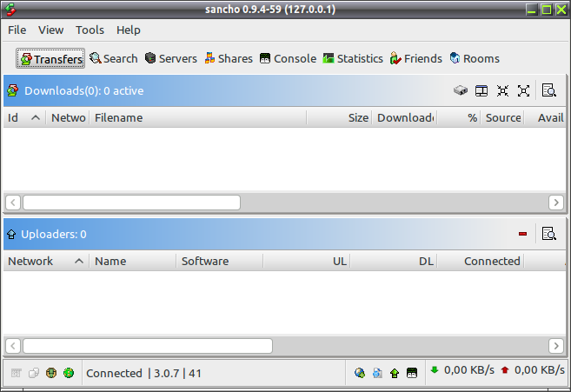Click the green up-arrow status bar icon
Screen dimensions: 571x392
click(x=395, y=373)
